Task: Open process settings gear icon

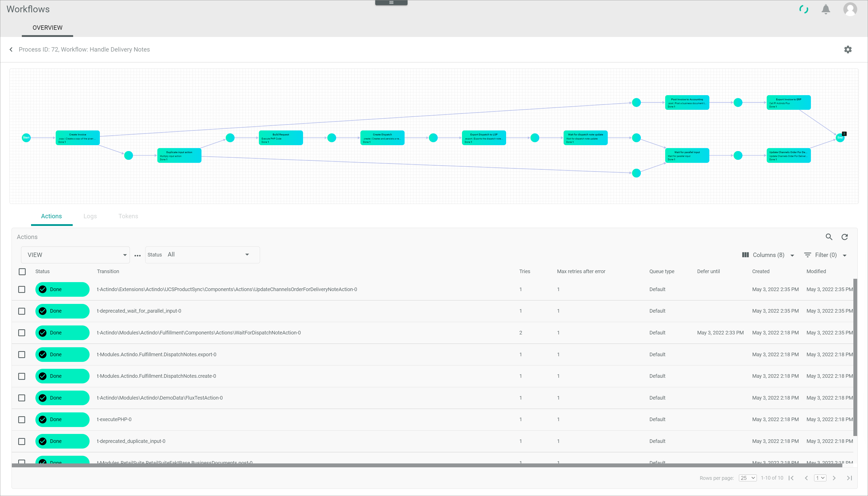Action: click(847, 49)
